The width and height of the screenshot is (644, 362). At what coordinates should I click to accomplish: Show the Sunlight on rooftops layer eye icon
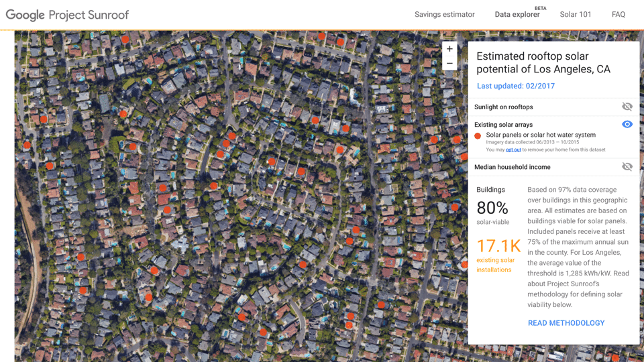627,107
